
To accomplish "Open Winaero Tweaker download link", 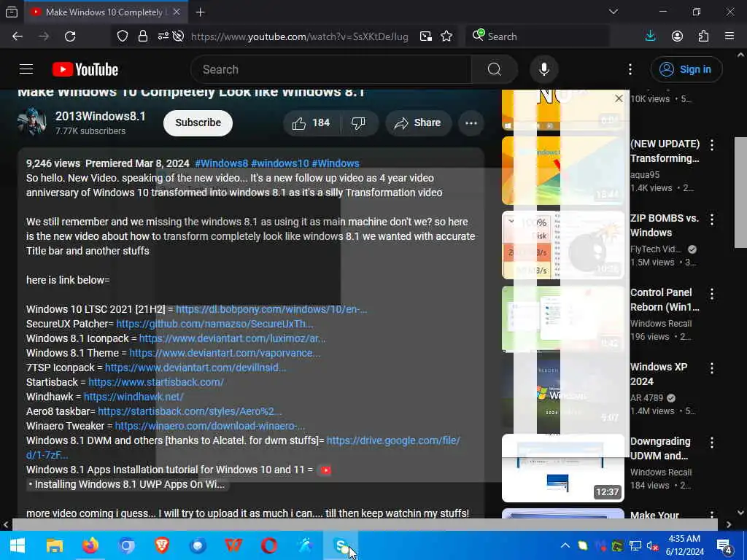I will click(x=209, y=426).
